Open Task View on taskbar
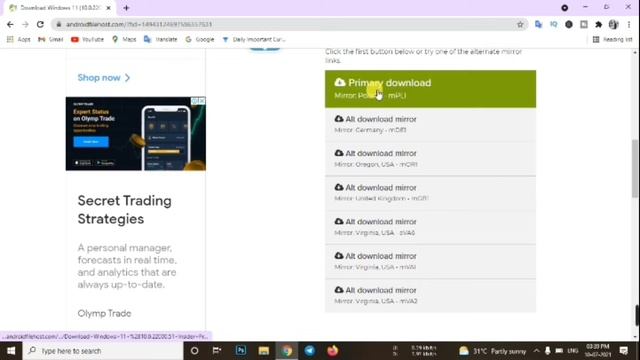This screenshot has width=640, height=360. (217, 351)
